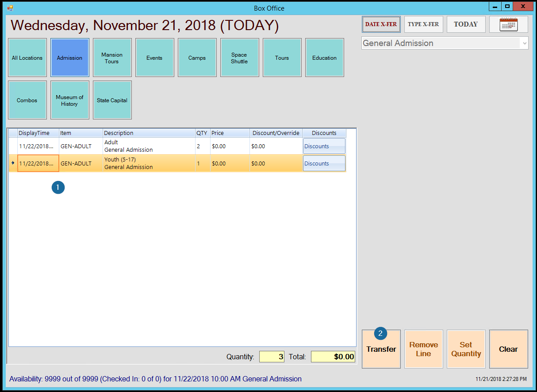This screenshot has width=537, height=392.
Task: Click the DATE X-FER button
Action: pyautogui.click(x=381, y=24)
